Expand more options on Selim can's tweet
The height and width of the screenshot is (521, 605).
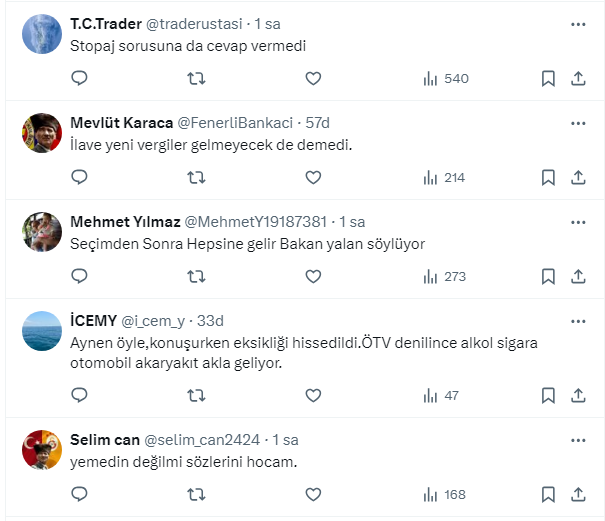click(578, 439)
